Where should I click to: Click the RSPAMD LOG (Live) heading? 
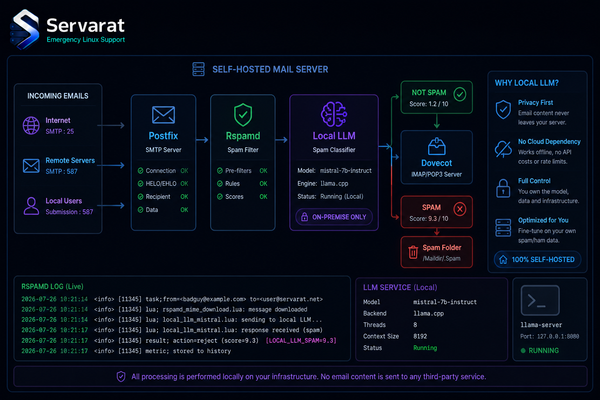pyautogui.click(x=52, y=286)
